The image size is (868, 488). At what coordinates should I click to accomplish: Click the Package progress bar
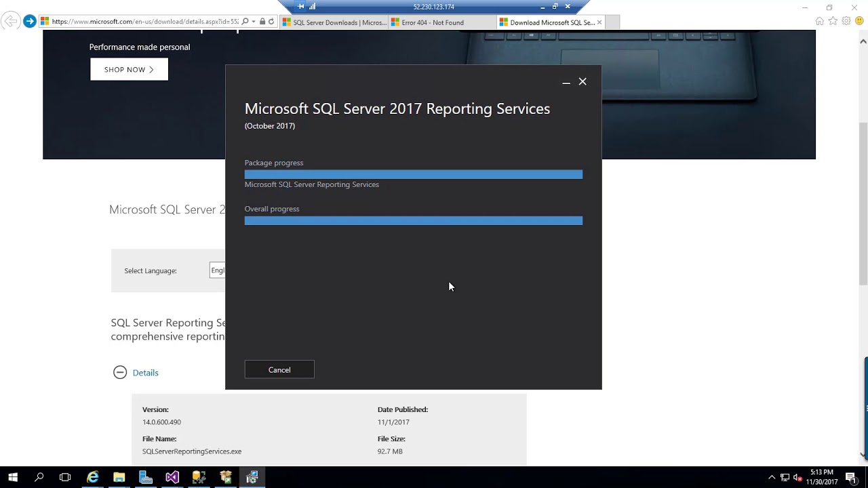pos(413,174)
